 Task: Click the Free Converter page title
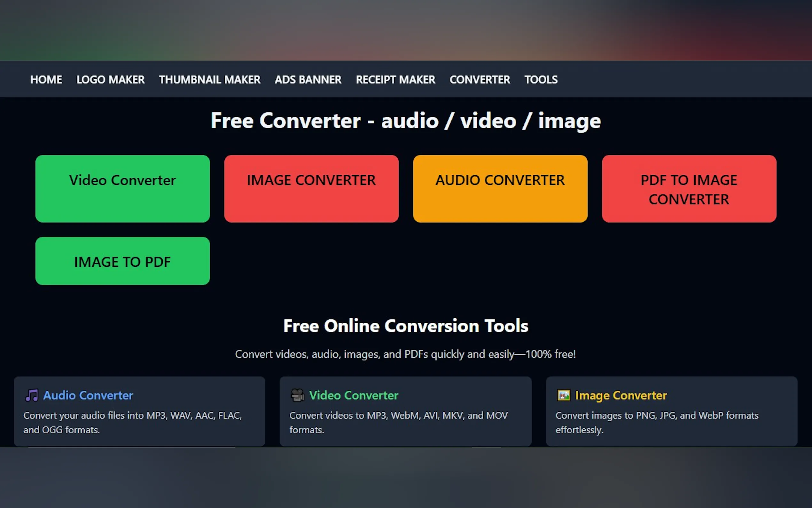point(406,121)
